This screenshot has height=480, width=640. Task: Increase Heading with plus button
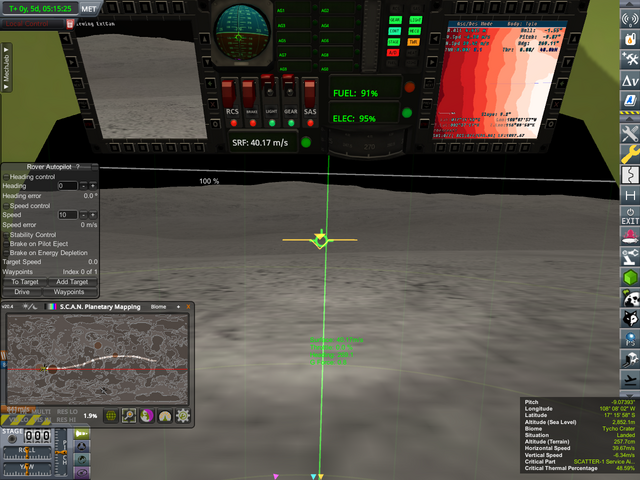point(93,186)
